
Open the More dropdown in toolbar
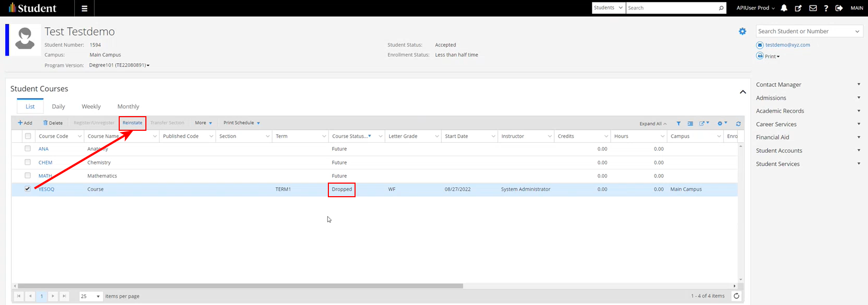[x=203, y=123]
